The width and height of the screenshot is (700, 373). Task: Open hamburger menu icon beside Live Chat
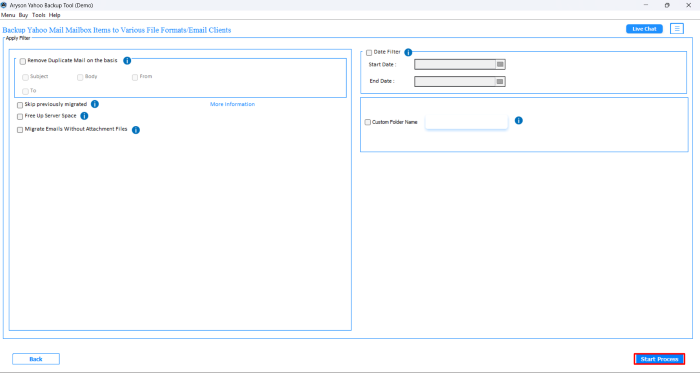click(x=677, y=29)
